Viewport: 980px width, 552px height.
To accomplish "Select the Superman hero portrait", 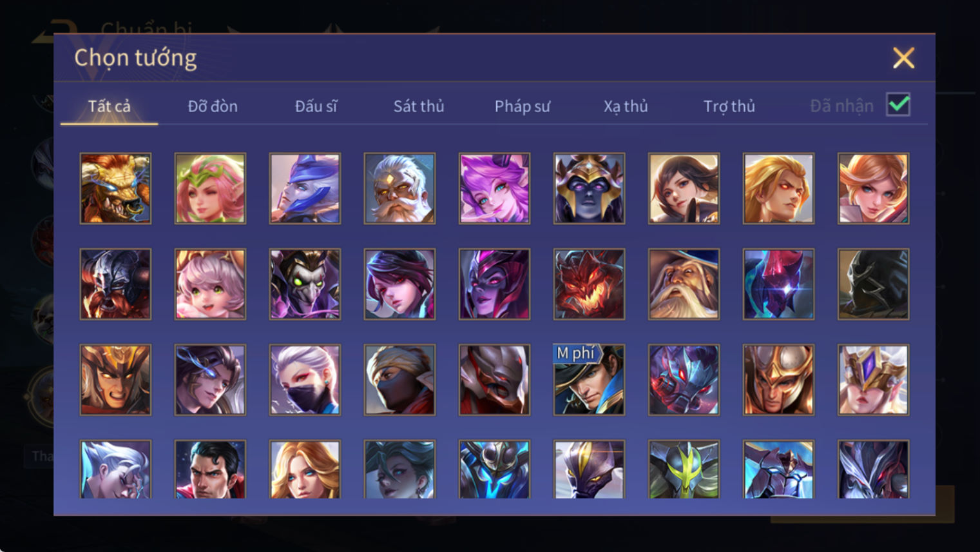I will (x=210, y=469).
